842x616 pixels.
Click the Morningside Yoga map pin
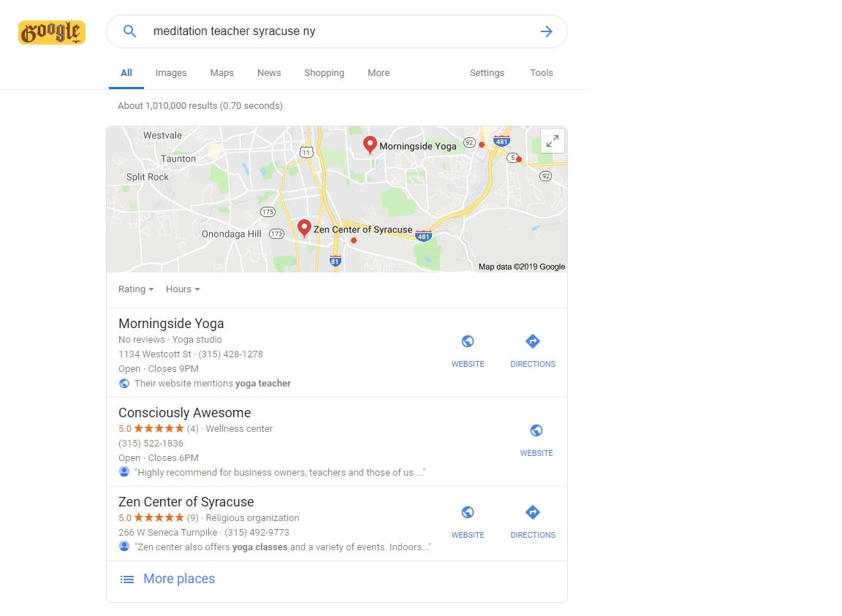(x=369, y=145)
